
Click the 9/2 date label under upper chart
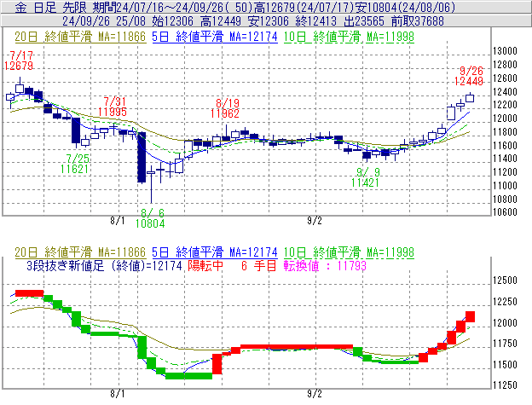315,221
